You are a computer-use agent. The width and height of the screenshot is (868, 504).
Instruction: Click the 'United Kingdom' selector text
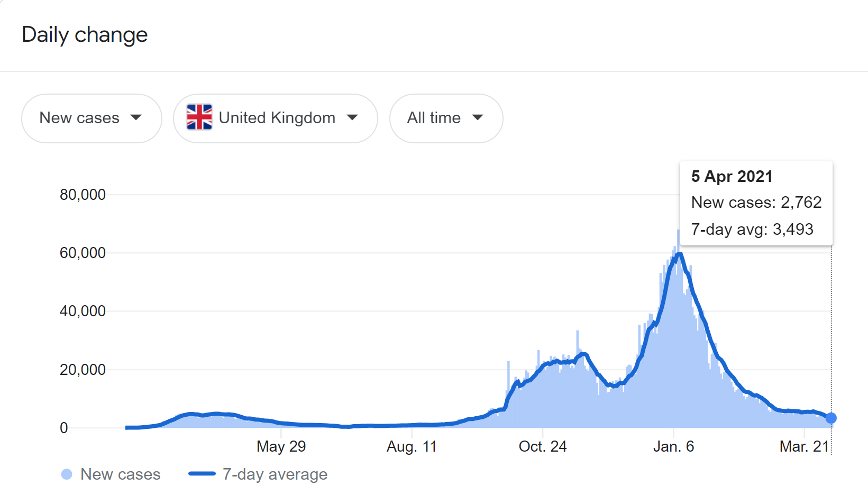(277, 117)
